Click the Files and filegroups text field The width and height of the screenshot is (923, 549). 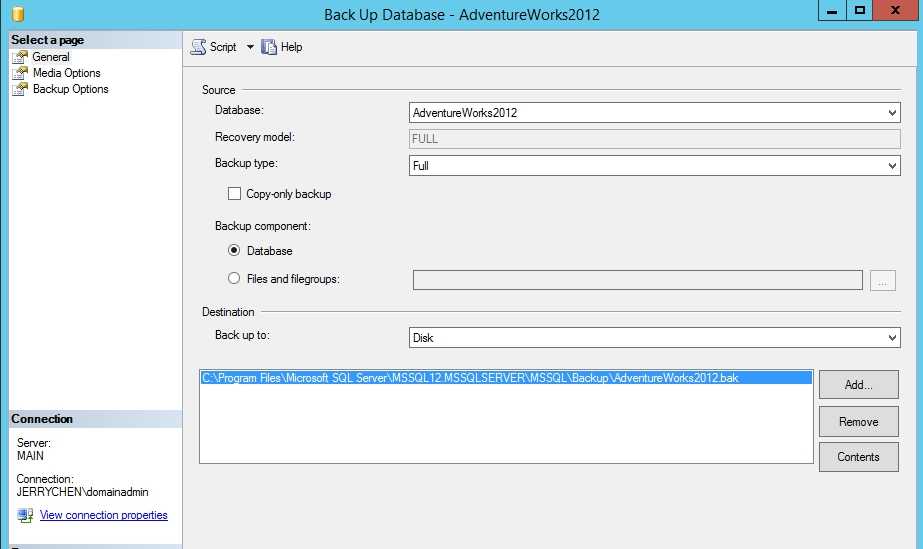[638, 280]
